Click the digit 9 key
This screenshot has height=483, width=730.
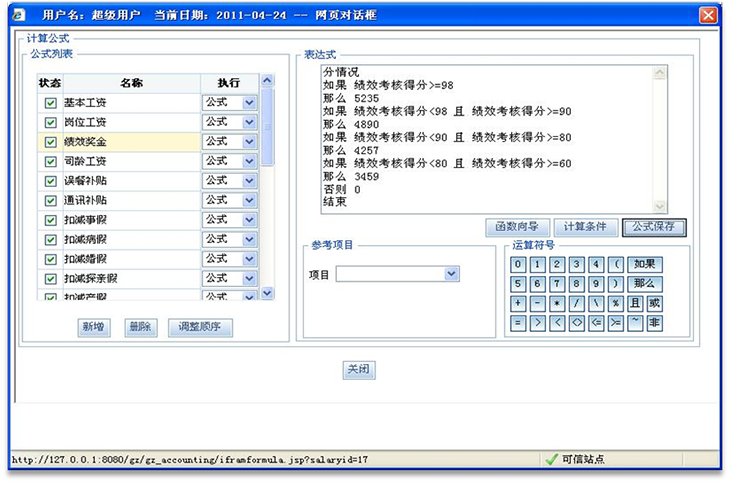click(596, 284)
